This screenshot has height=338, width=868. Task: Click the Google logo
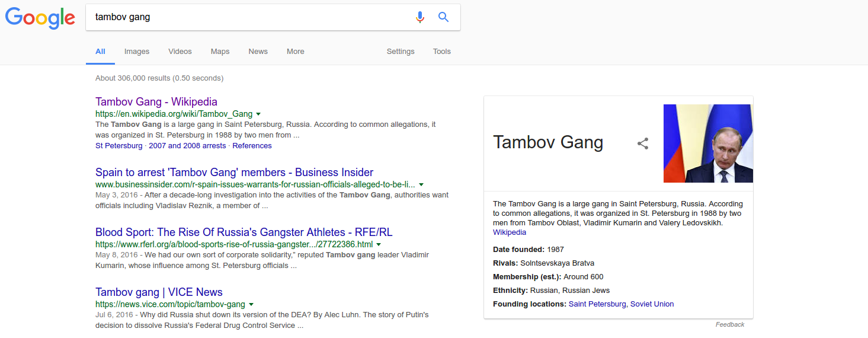coord(40,18)
